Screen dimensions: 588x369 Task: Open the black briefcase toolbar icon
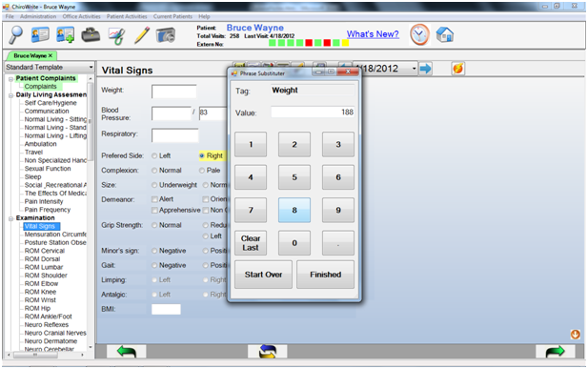(x=91, y=35)
